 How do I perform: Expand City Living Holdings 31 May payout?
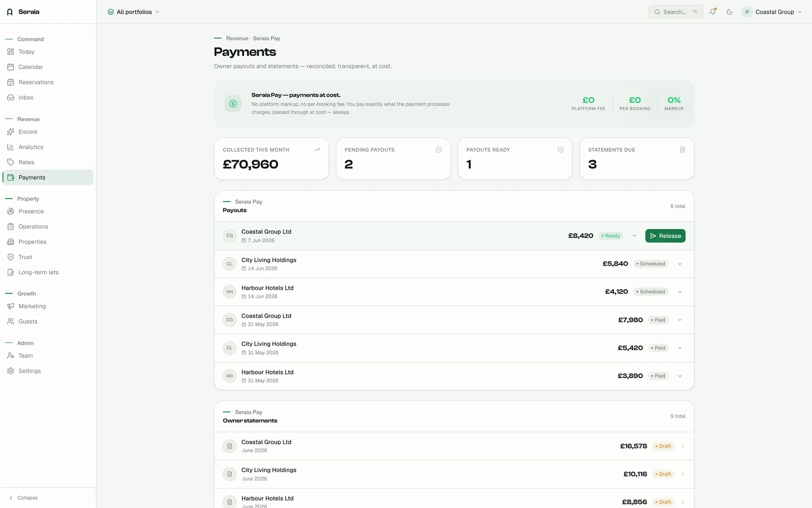[x=680, y=348]
